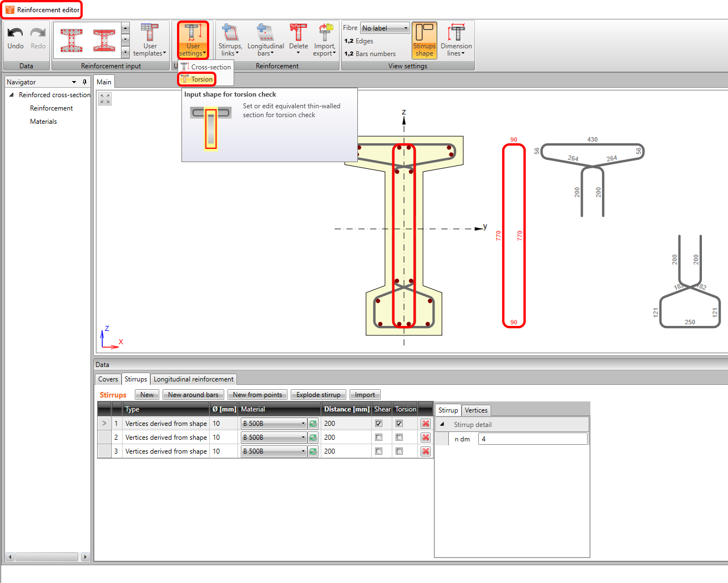
Task: Open material dropdown for stirrup 3
Action: click(274, 451)
